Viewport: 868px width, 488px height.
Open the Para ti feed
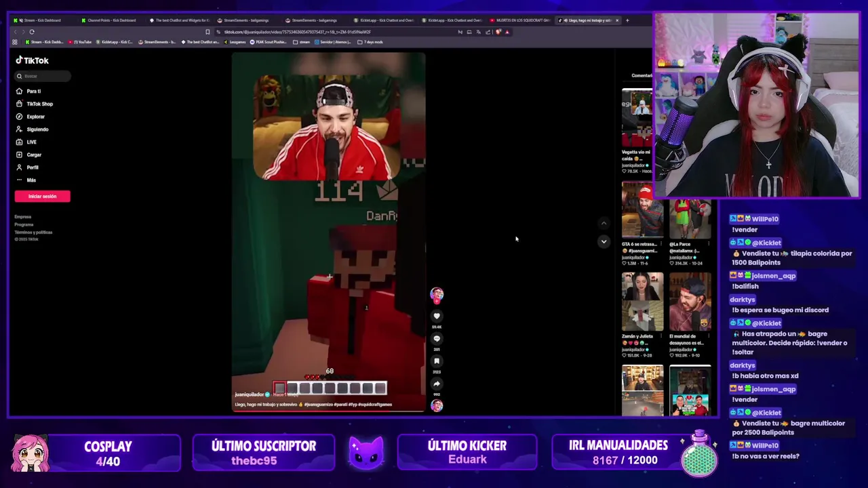coord(28,91)
